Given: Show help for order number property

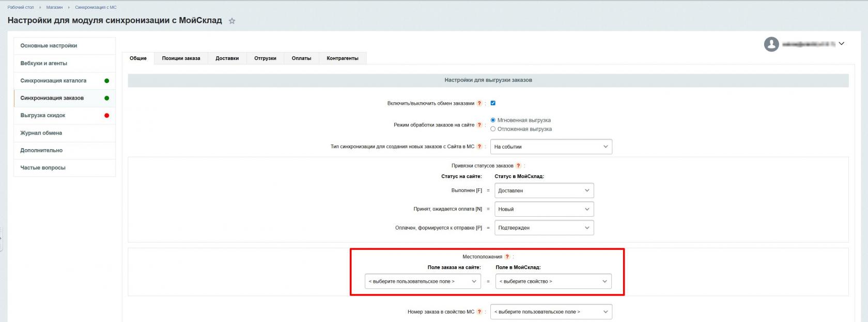Looking at the screenshot, I should [x=479, y=312].
